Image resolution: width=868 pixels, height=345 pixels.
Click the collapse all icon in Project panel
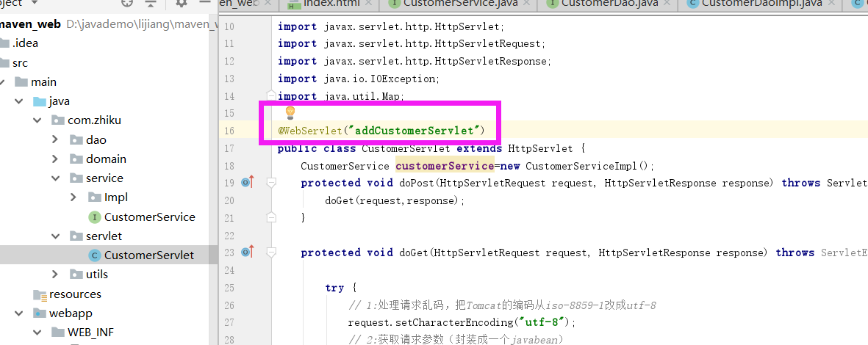pyautogui.click(x=151, y=3)
